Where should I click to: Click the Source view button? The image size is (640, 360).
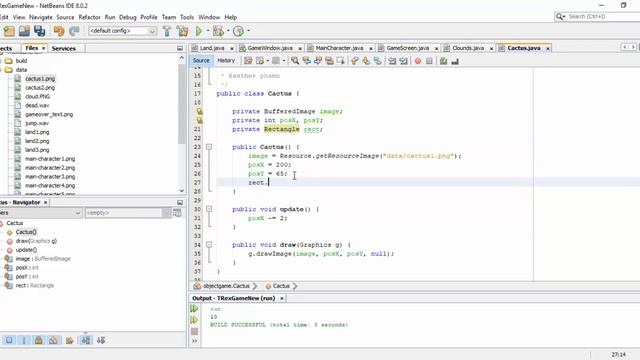pos(201,60)
